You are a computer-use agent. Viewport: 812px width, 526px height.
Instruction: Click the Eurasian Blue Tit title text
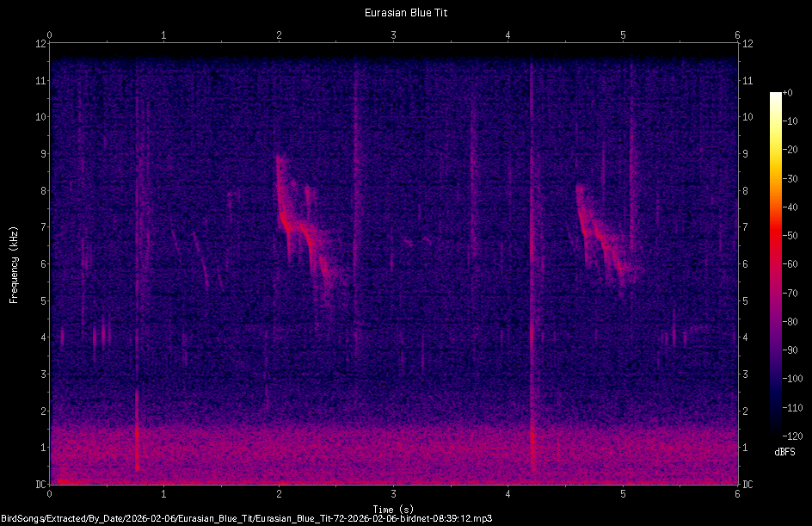click(405, 12)
